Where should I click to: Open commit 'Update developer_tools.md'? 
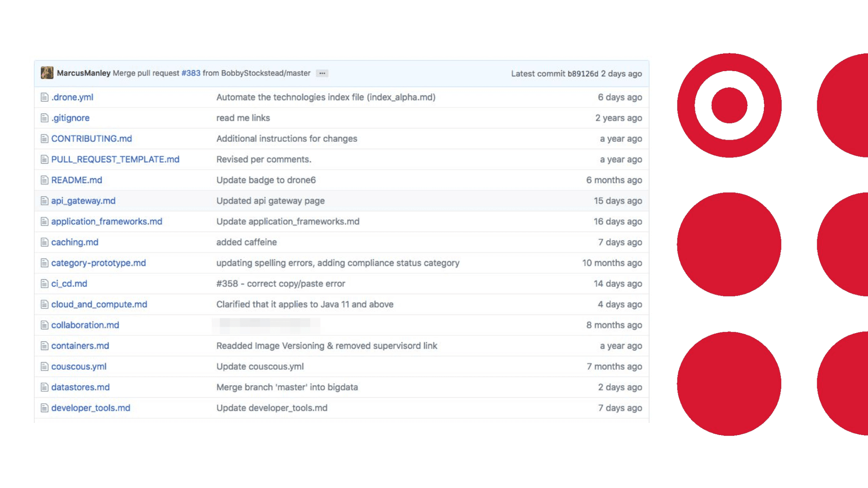(272, 408)
